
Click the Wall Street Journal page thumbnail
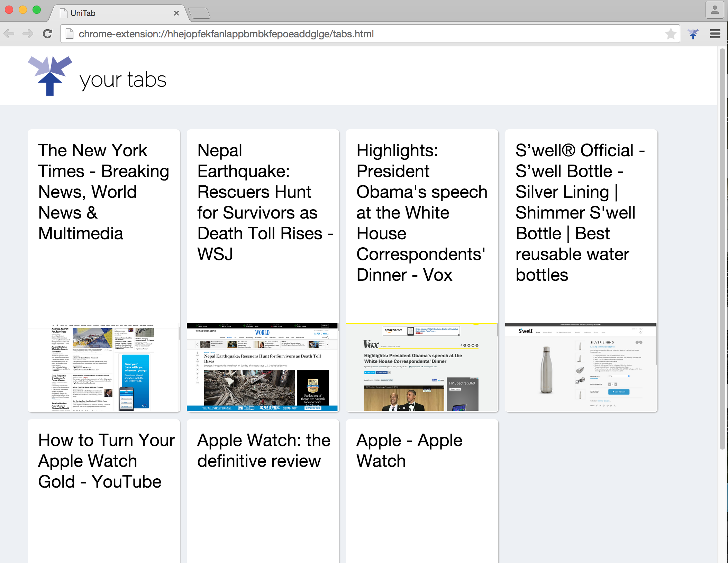click(262, 367)
